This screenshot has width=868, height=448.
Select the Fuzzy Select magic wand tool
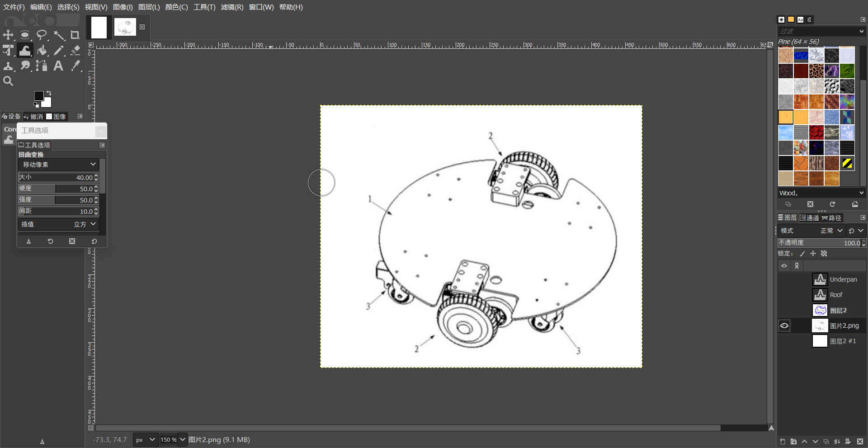[58, 35]
